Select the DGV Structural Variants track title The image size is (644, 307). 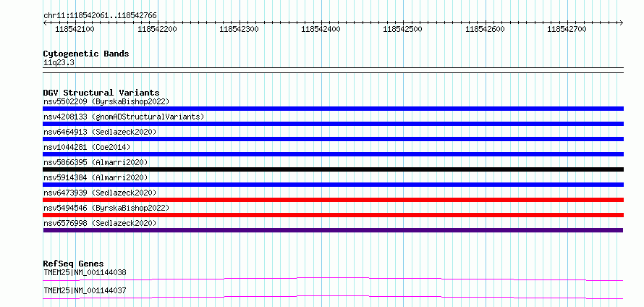pyautogui.click(x=101, y=93)
